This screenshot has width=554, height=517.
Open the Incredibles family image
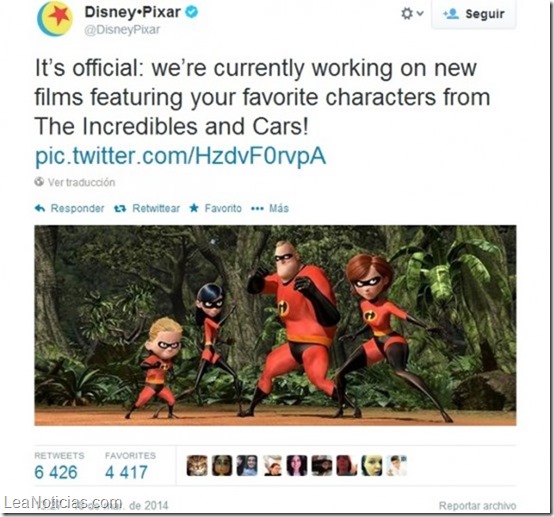tap(275, 325)
